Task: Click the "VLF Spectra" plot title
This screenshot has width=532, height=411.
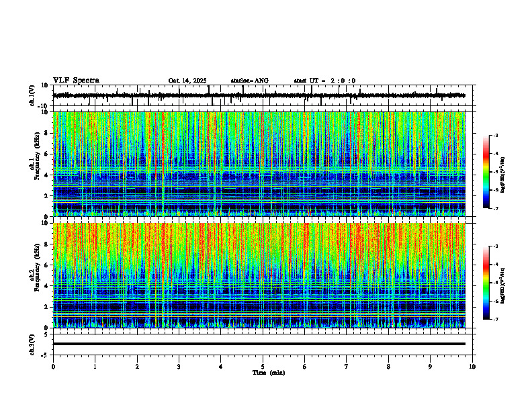Action: click(x=76, y=81)
